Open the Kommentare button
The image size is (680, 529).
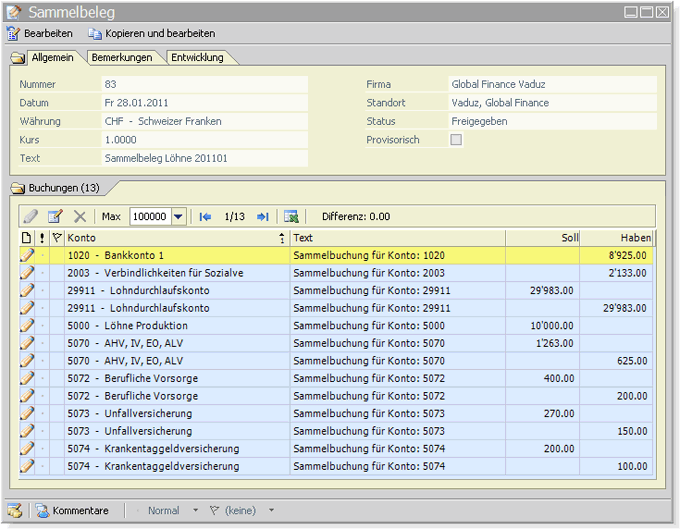click(72, 510)
